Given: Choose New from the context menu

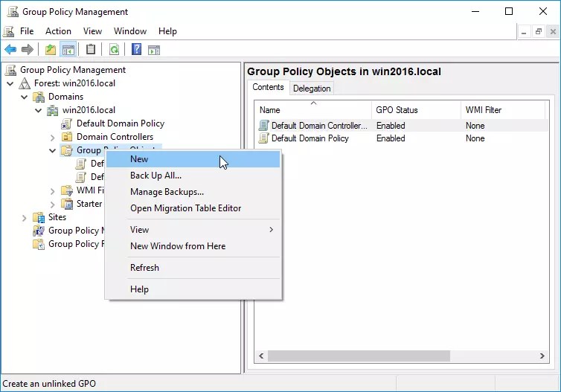Looking at the screenshot, I should [193, 159].
